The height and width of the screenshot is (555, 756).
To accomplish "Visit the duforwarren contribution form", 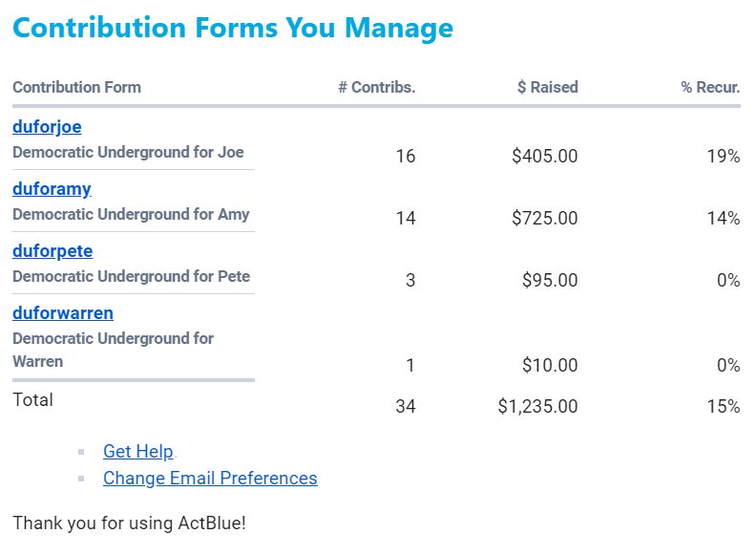I will click(x=63, y=313).
